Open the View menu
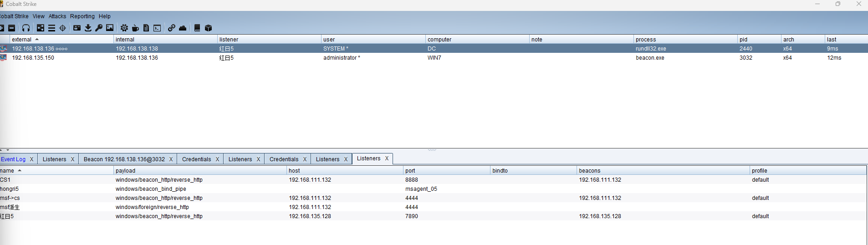Viewport: 868px width, 245px height. 39,16
